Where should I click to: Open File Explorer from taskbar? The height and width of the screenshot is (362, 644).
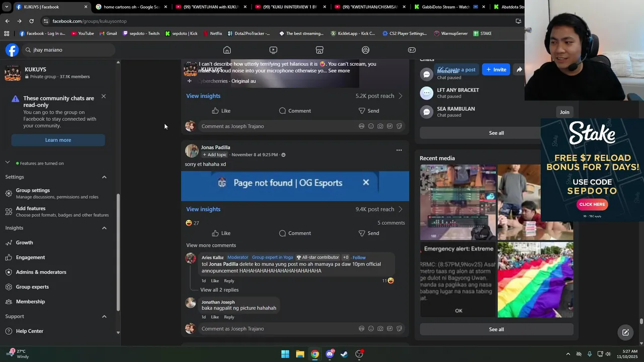pyautogui.click(x=300, y=354)
